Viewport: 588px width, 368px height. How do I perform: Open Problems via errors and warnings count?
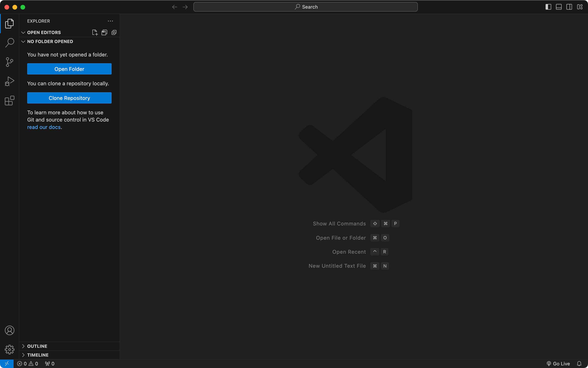[27, 364]
